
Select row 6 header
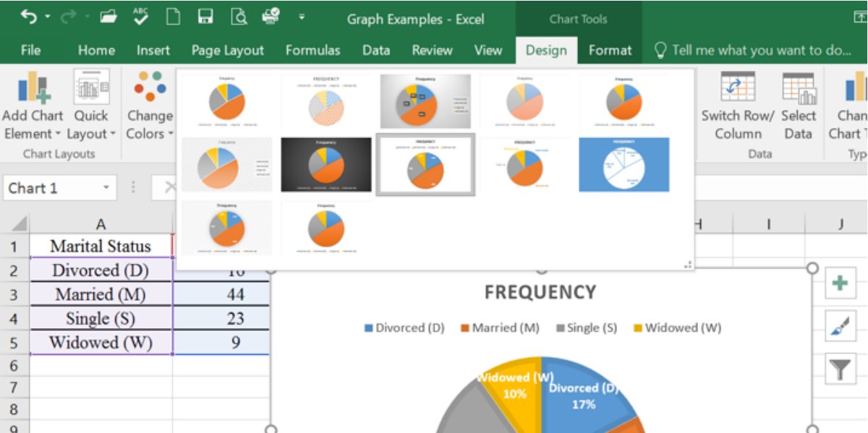pos(14,366)
